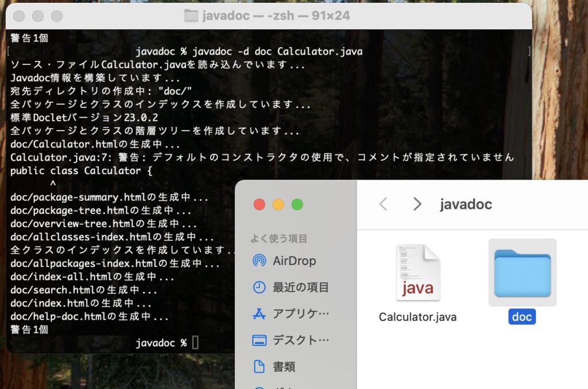Click the highlighted doc folder name label
Image resolution: width=588 pixels, height=389 pixels.
522,317
